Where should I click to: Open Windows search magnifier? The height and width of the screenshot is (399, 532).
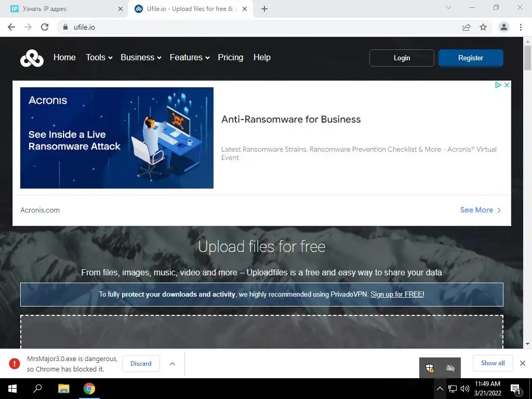(x=37, y=389)
